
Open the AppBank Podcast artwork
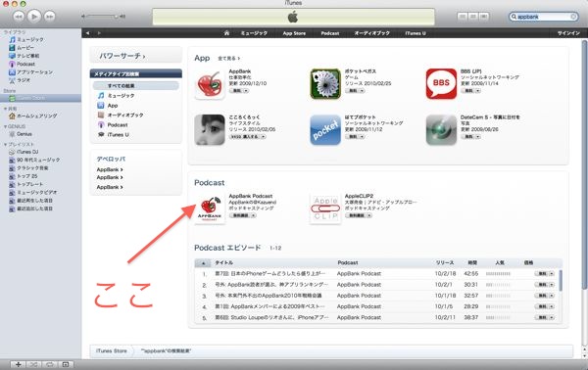pyautogui.click(x=210, y=208)
